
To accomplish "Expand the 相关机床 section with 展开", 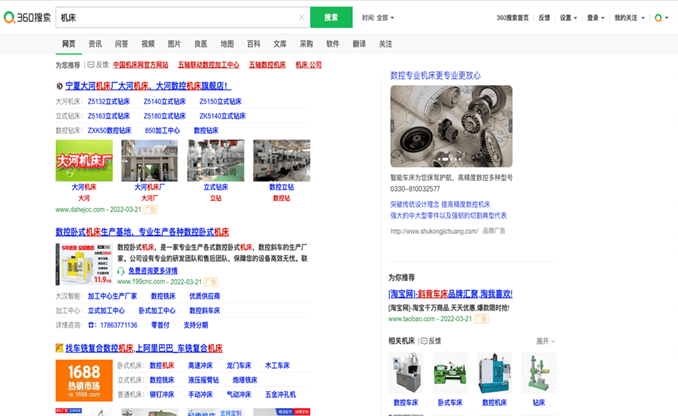I will click(546, 341).
